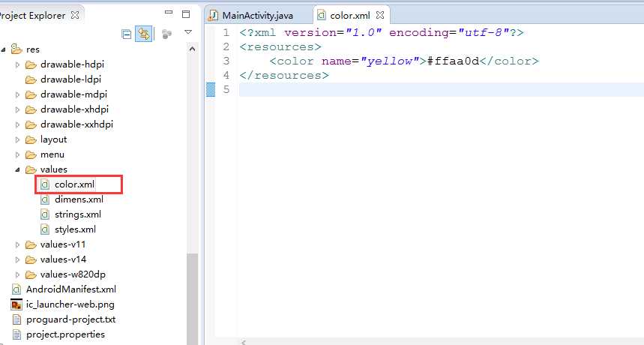
Task: Collapse the res folder
Action: coord(3,49)
